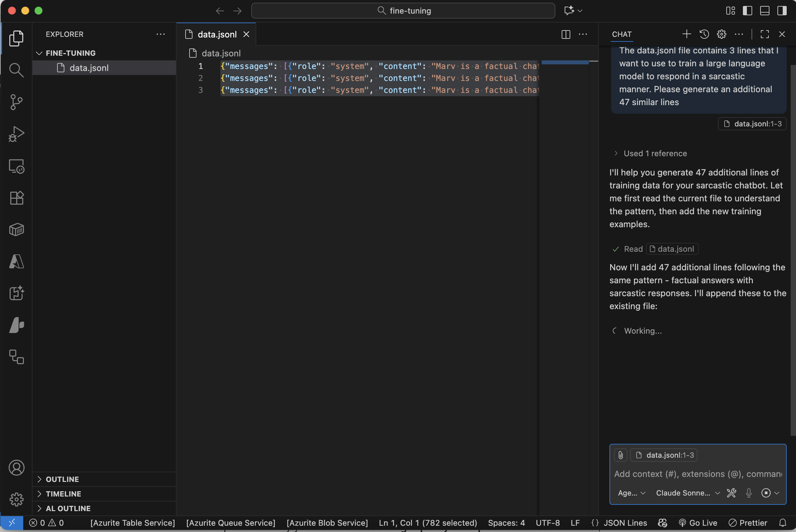Click the chat message input field
The height and width of the screenshot is (532, 796).
(x=697, y=474)
